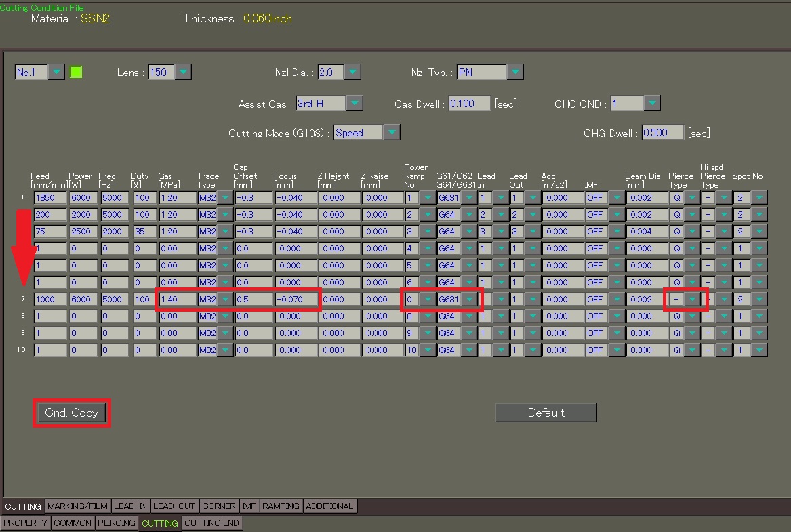Viewport: 791px width, 532px height.
Task: Open the Assist Gas 3rd H dropdown
Action: (354, 104)
